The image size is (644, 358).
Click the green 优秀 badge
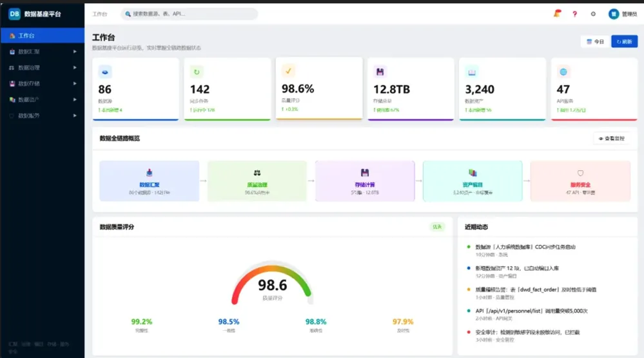point(437,227)
